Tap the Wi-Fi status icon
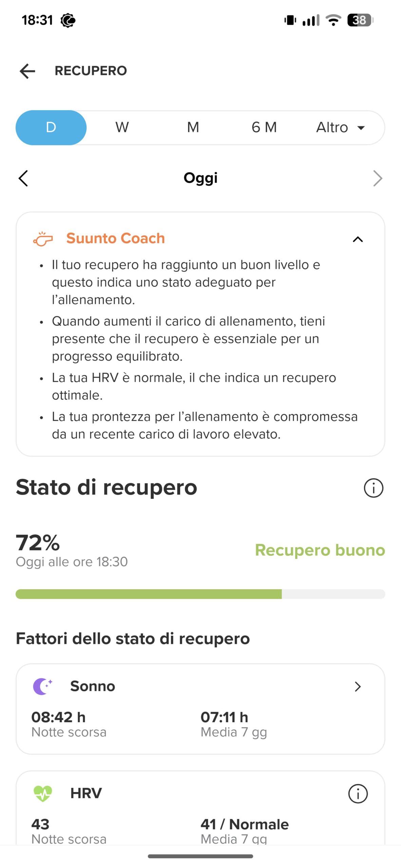The width and height of the screenshot is (401, 868). pos(333,20)
